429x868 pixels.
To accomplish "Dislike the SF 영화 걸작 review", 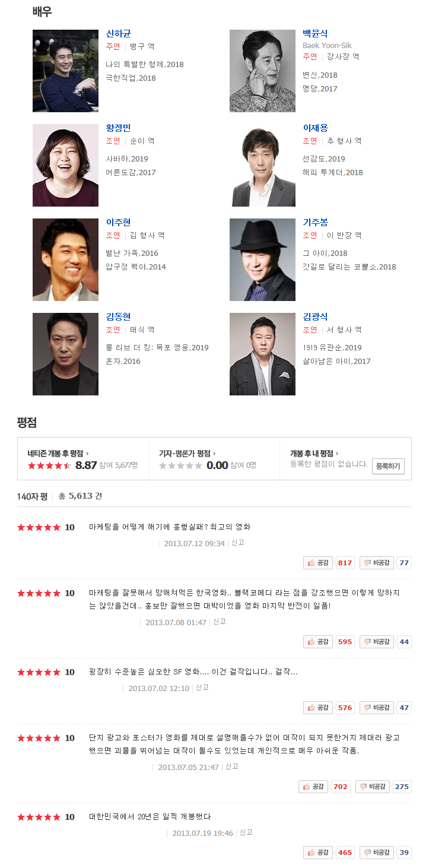I will 376,708.
